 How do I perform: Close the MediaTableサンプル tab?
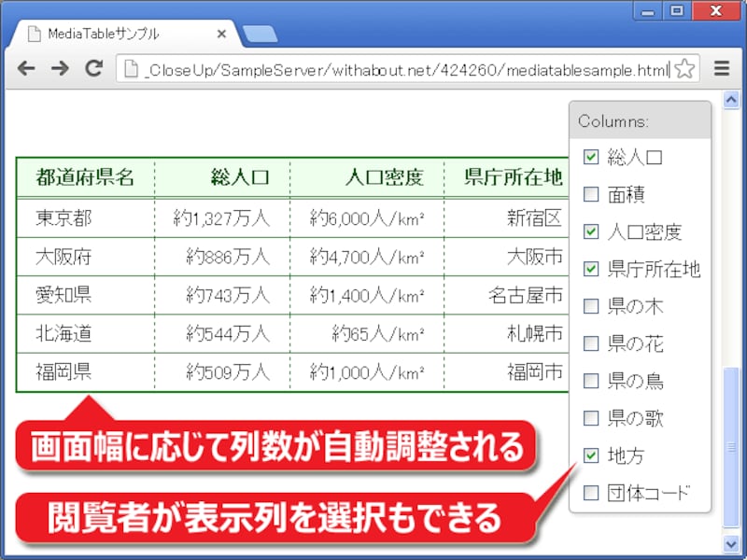[x=221, y=34]
